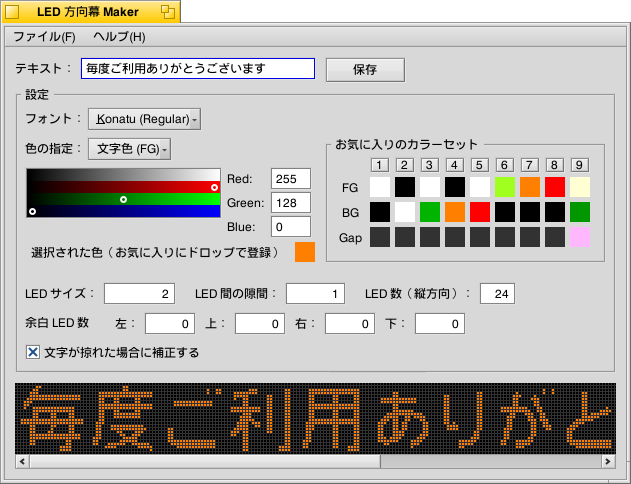Open the 文字色 (FG) color target dropdown
The height and width of the screenshot is (484, 631).
point(130,149)
